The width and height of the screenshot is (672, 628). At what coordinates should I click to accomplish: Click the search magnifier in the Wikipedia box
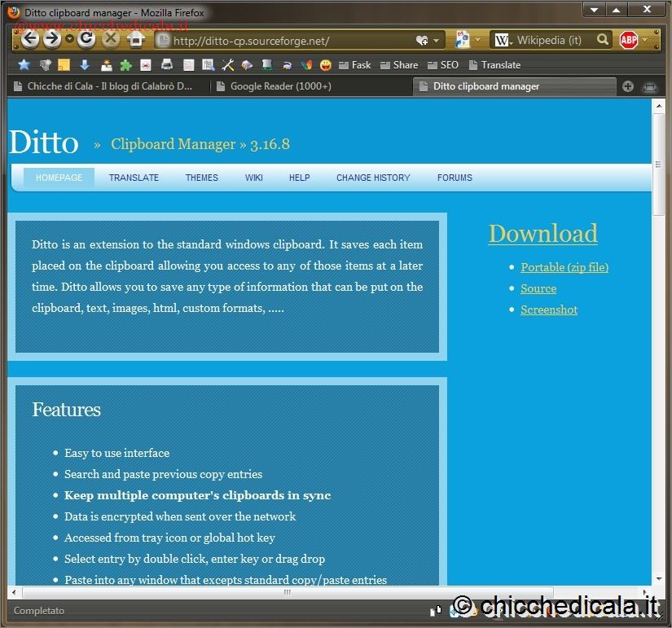click(603, 39)
